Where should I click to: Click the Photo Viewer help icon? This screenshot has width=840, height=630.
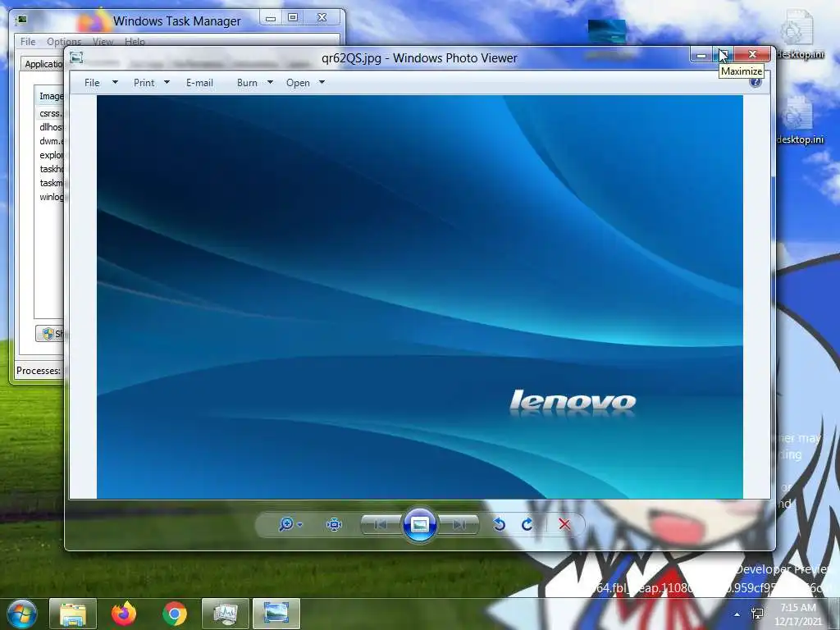pos(756,83)
